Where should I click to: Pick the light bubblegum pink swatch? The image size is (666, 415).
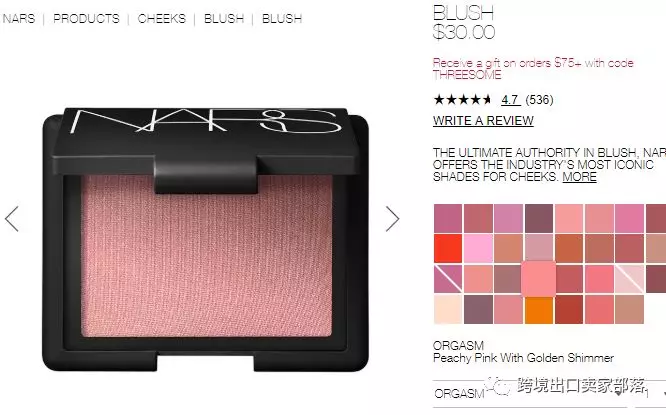478,248
